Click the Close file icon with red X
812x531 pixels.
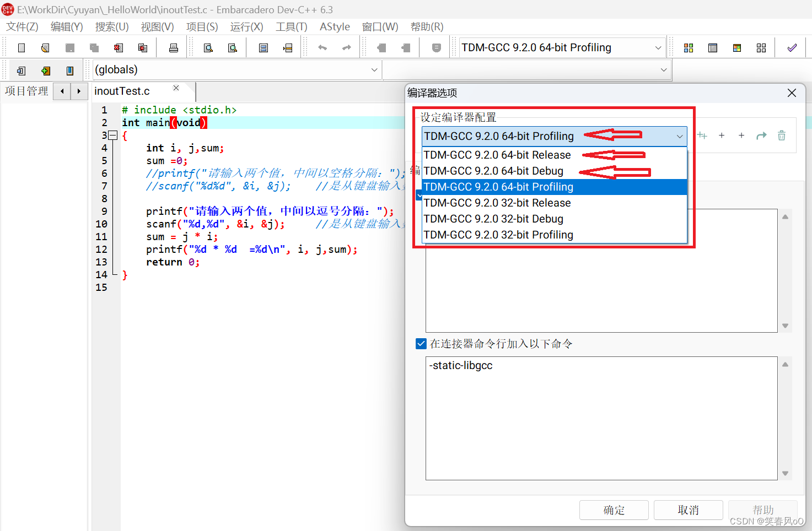(119, 48)
